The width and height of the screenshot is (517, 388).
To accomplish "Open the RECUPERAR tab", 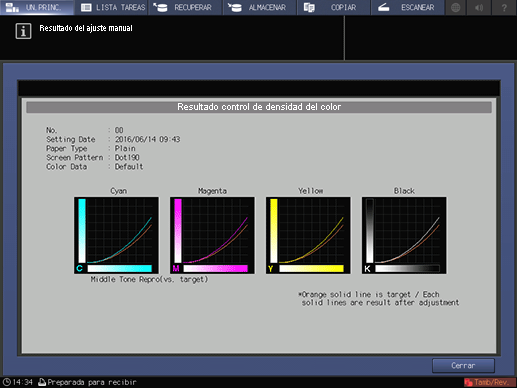I will [185, 7].
